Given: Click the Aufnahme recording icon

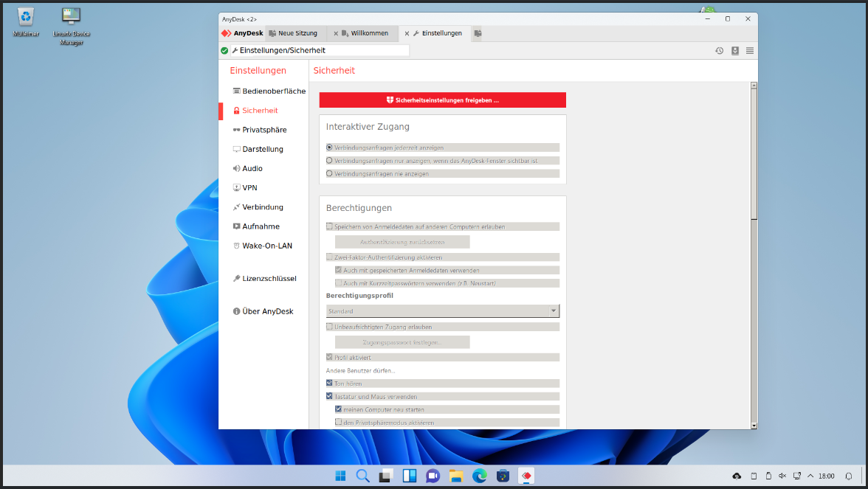Looking at the screenshot, I should [x=236, y=226].
